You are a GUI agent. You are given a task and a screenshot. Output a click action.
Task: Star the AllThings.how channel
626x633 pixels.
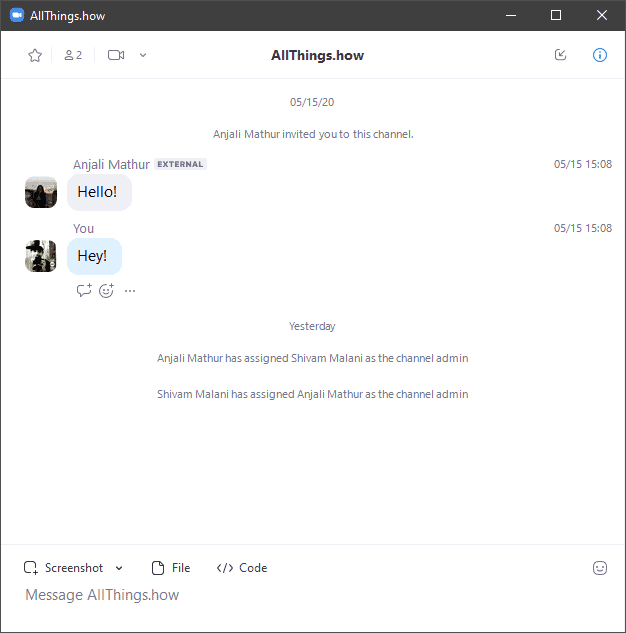pyautogui.click(x=35, y=55)
